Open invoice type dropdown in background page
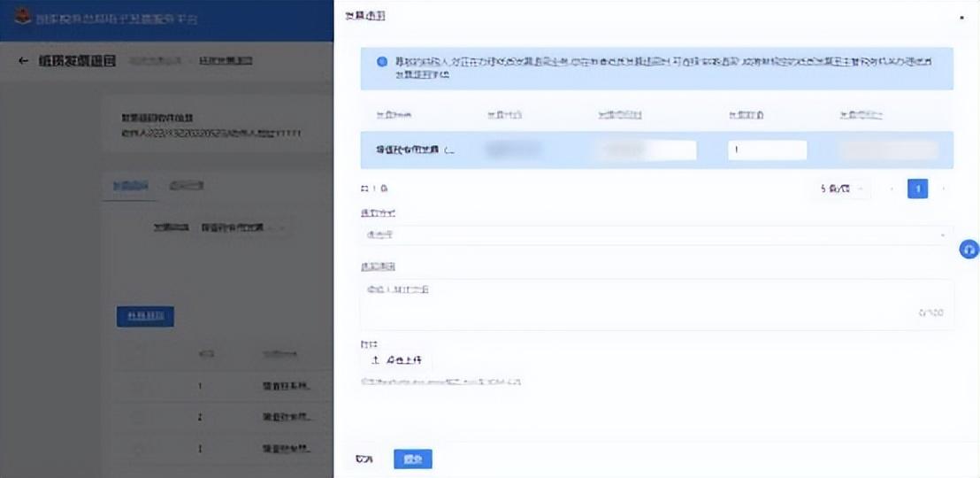Image resolution: width=980 pixels, height=478 pixels. tap(242, 227)
